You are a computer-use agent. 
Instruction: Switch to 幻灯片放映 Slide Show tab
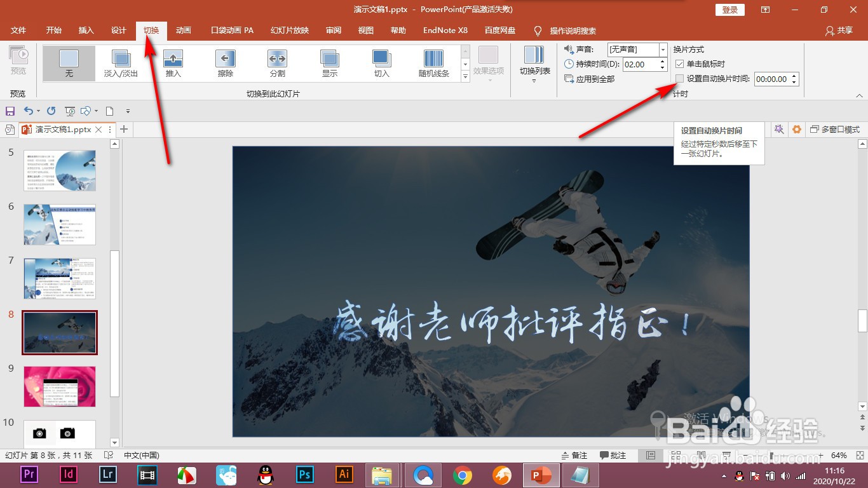click(x=290, y=30)
